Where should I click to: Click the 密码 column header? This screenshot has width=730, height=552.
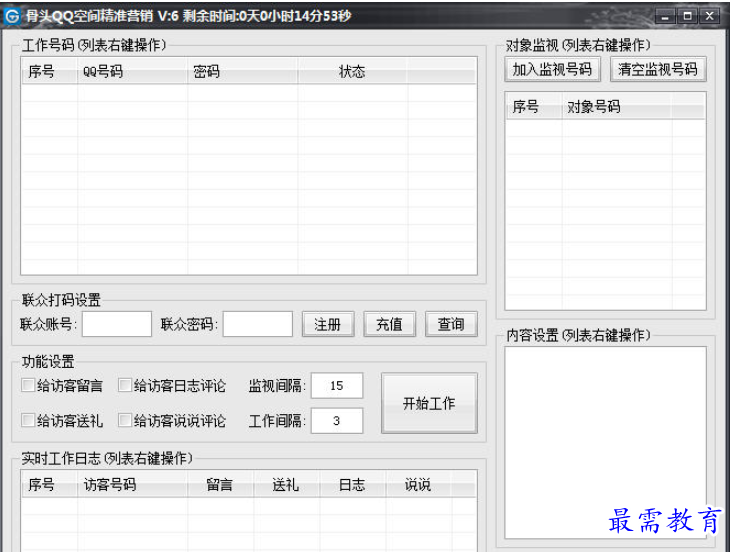point(243,71)
